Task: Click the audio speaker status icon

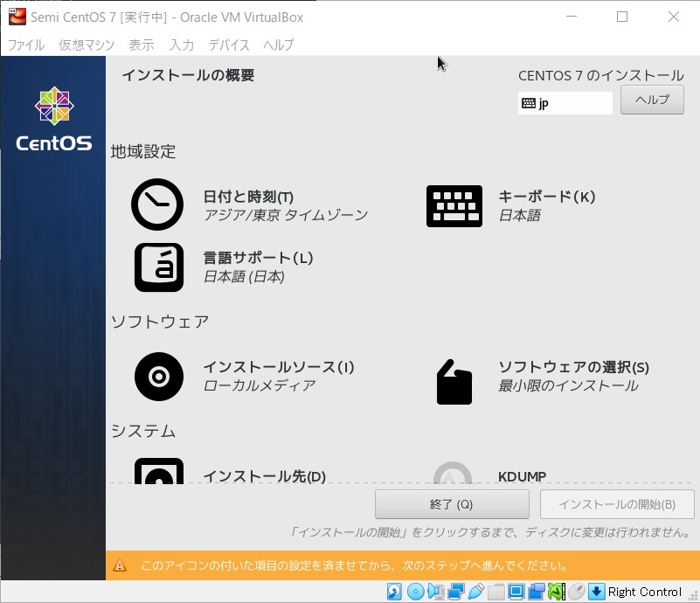Action: click(x=436, y=592)
